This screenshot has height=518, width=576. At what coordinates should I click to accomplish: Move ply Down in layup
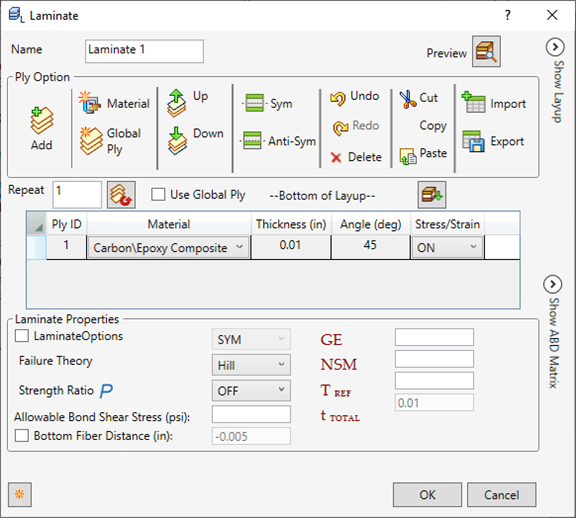(177, 141)
